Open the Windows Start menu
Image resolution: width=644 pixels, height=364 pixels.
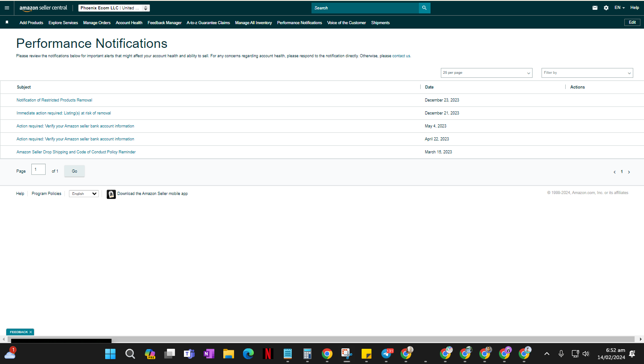pyautogui.click(x=110, y=354)
